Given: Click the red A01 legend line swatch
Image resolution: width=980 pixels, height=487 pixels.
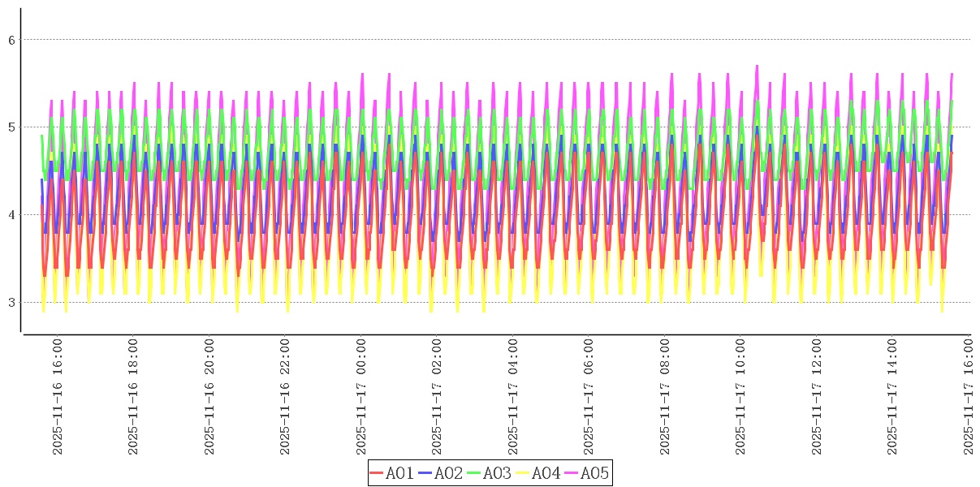Looking at the screenshot, I should pos(377,473).
